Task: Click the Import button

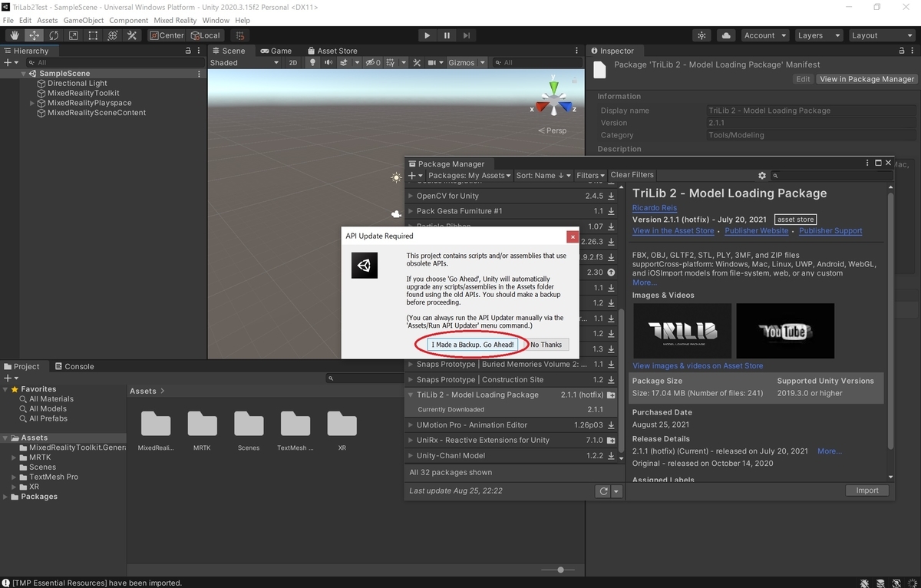Action: pyautogui.click(x=867, y=491)
